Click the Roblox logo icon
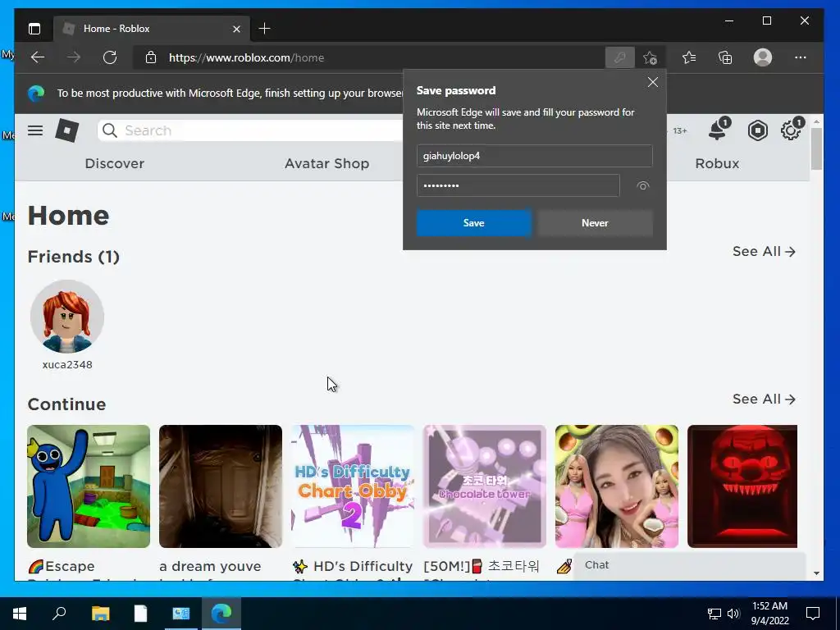This screenshot has height=630, width=840. point(67,130)
